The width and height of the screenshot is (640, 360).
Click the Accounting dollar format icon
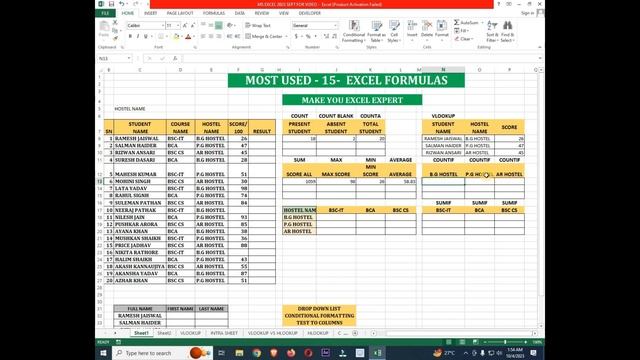coord(296,36)
